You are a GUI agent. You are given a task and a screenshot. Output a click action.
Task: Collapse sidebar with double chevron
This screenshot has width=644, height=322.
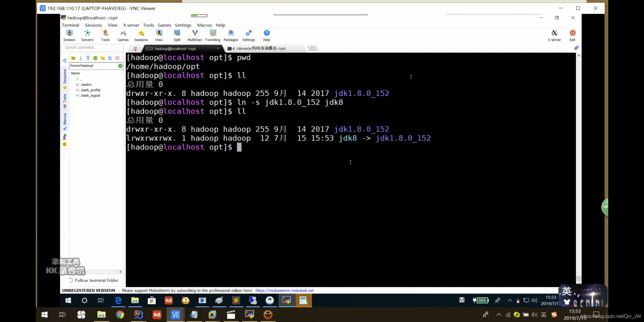point(65,61)
